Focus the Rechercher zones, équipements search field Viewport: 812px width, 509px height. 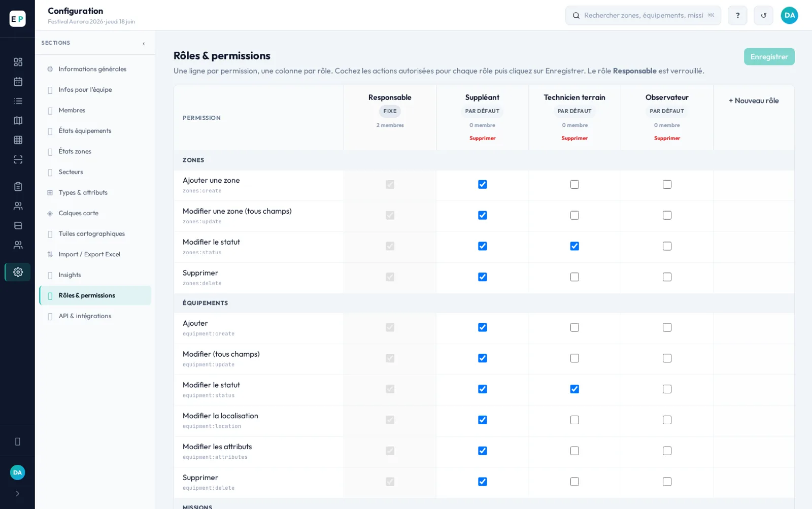643,15
